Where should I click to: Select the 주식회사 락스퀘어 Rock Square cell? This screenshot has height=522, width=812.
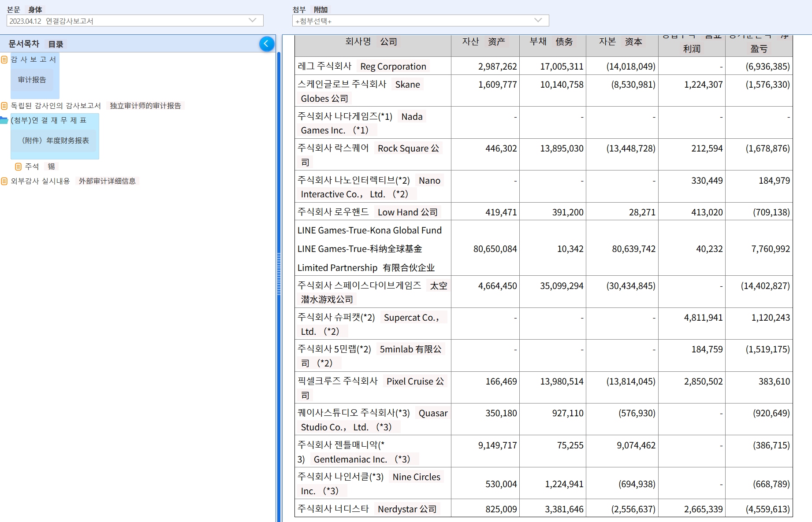click(373, 155)
